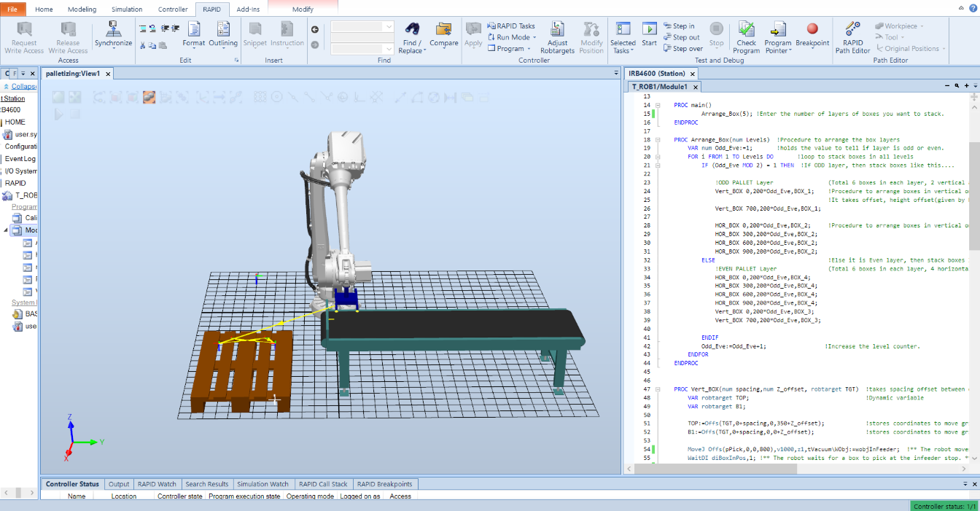Click Step over
Image resolution: width=980 pixels, height=511 pixels.
(x=682, y=49)
